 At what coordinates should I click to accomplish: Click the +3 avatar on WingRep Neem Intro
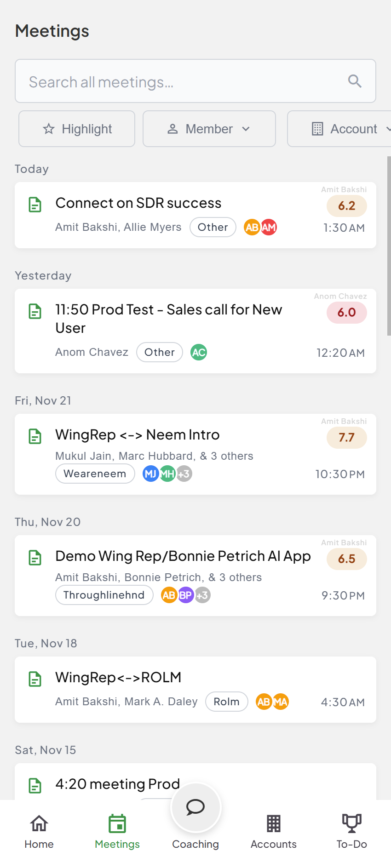pyautogui.click(x=184, y=474)
